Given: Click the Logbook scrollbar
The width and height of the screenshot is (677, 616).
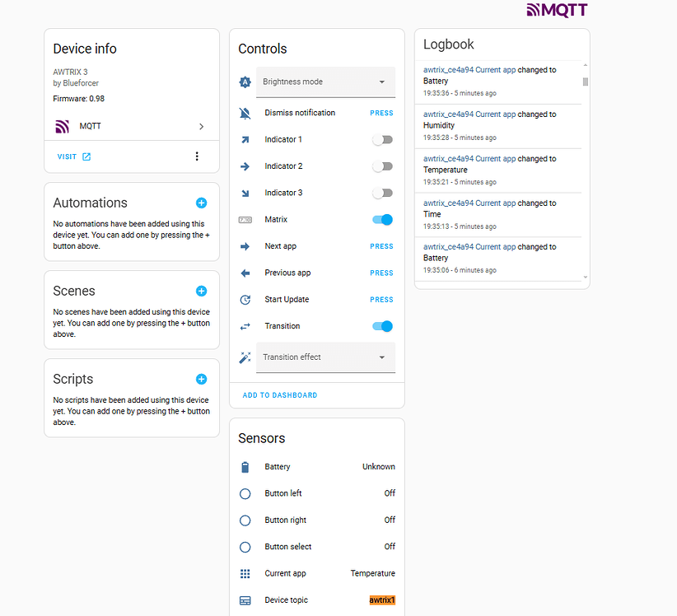Looking at the screenshot, I should click(x=585, y=80).
